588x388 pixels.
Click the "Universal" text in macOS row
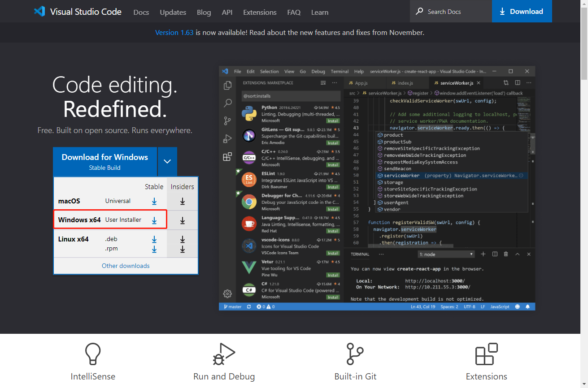point(118,201)
